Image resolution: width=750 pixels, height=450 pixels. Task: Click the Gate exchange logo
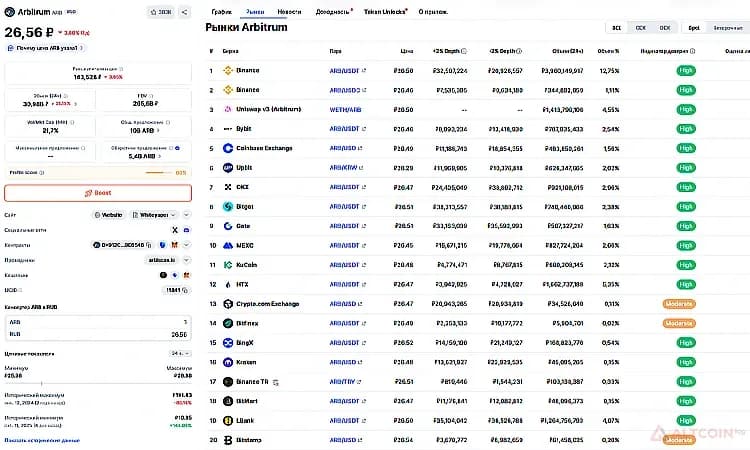[x=228, y=226]
